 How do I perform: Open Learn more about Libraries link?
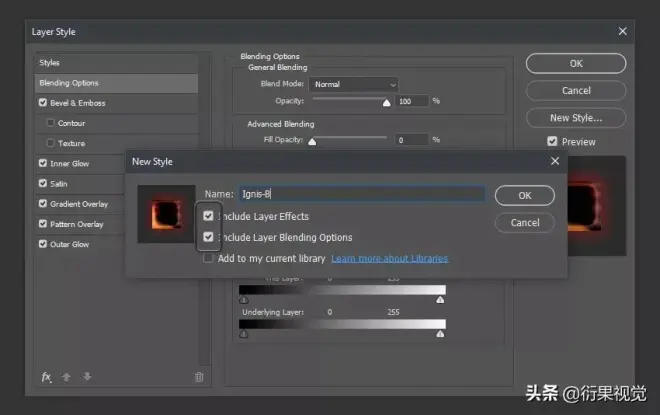point(390,258)
